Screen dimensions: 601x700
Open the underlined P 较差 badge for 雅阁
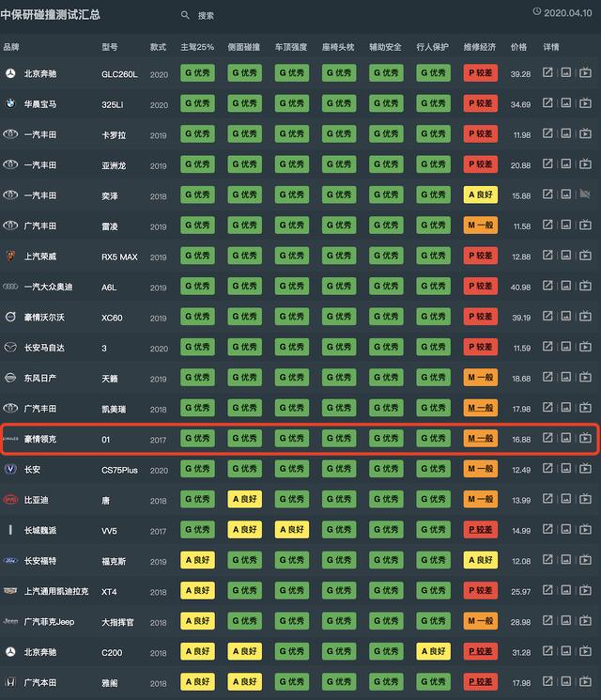point(481,682)
